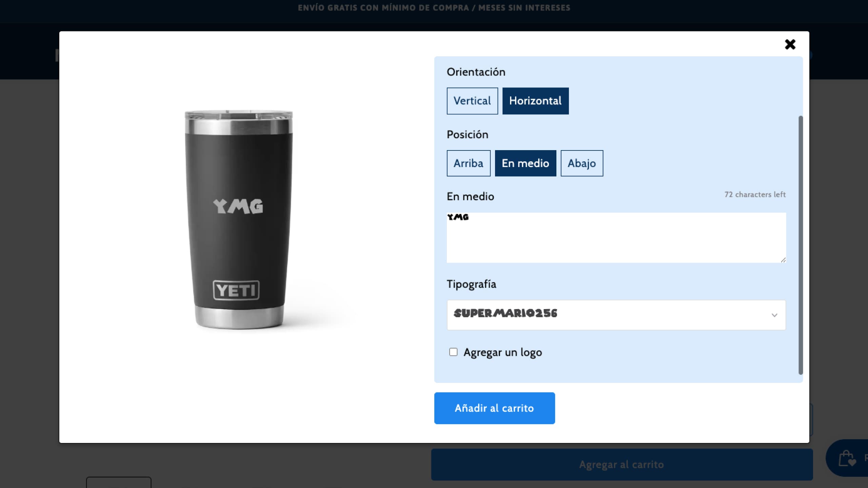Choose the En medio position

(526, 163)
